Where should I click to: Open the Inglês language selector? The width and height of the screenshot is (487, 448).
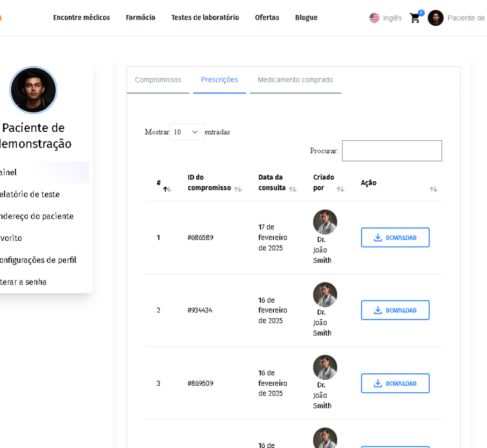[392, 18]
